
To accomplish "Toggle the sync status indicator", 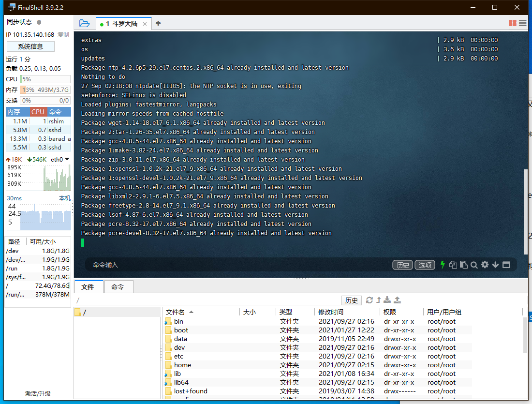I will (x=39, y=22).
